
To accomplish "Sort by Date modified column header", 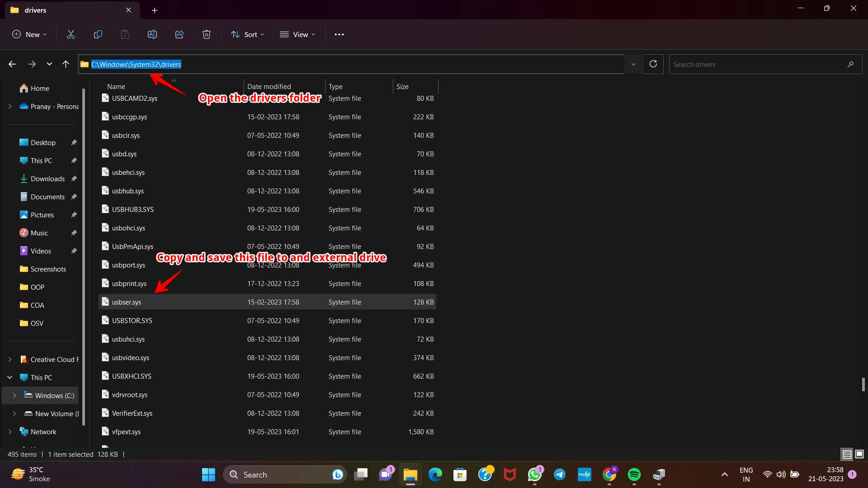I will pos(269,86).
